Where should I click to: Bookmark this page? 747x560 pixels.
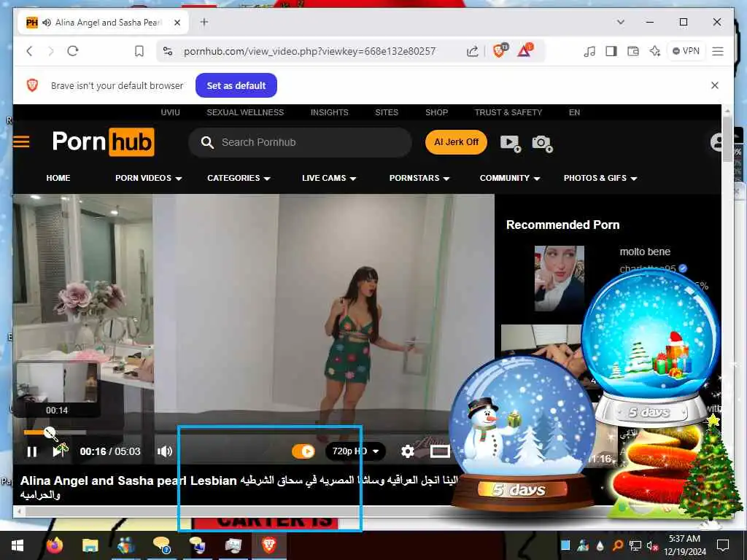(139, 51)
